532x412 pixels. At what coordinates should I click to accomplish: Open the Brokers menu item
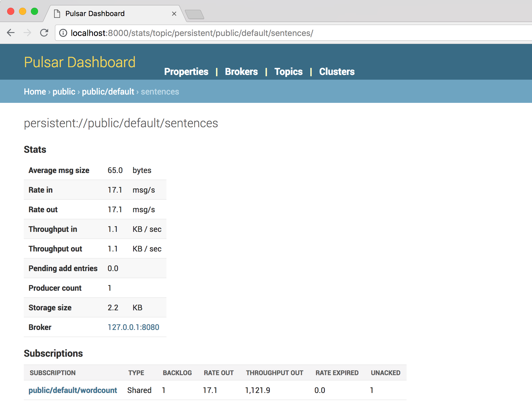(x=241, y=72)
